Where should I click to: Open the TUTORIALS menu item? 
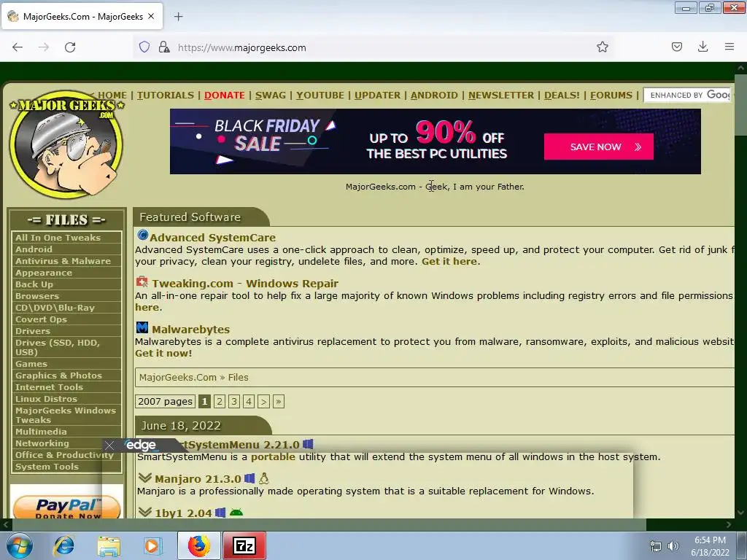(x=166, y=96)
